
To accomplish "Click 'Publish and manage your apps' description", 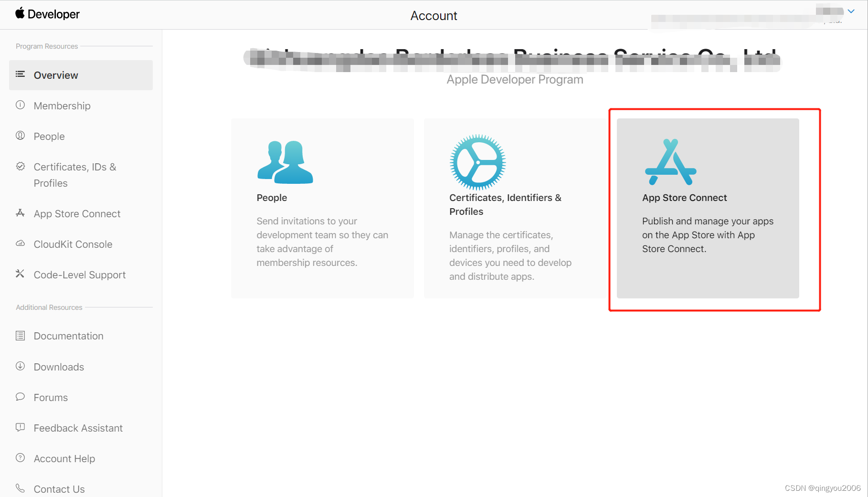I will coord(708,235).
